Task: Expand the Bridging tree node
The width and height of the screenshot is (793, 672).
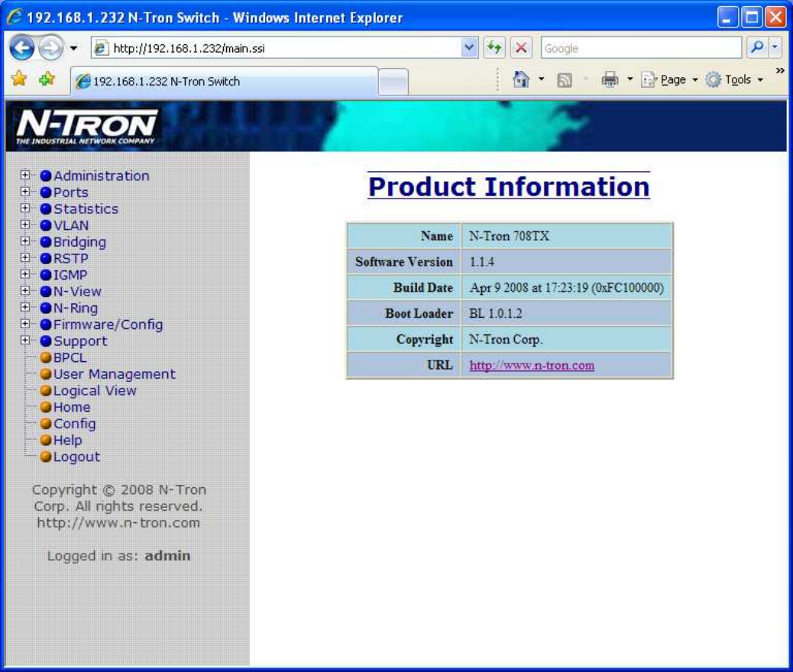Action: pyautogui.click(x=24, y=241)
